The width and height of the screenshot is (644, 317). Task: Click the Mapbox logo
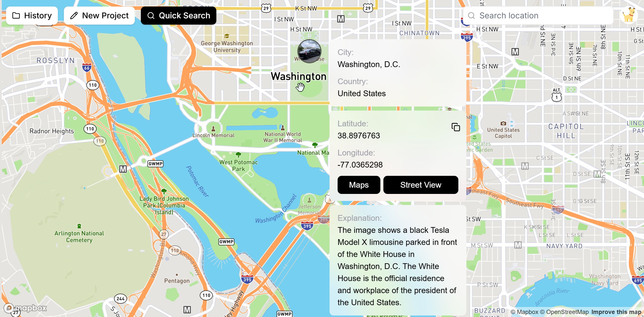pos(25,308)
